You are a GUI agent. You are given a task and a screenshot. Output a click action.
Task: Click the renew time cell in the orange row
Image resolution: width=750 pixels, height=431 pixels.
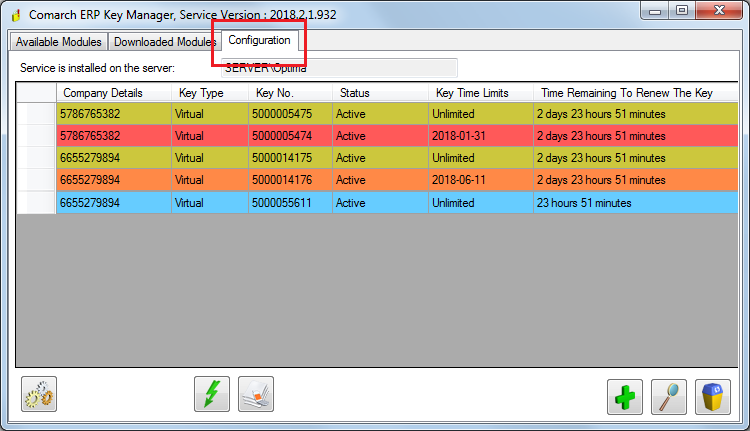click(x=636, y=180)
